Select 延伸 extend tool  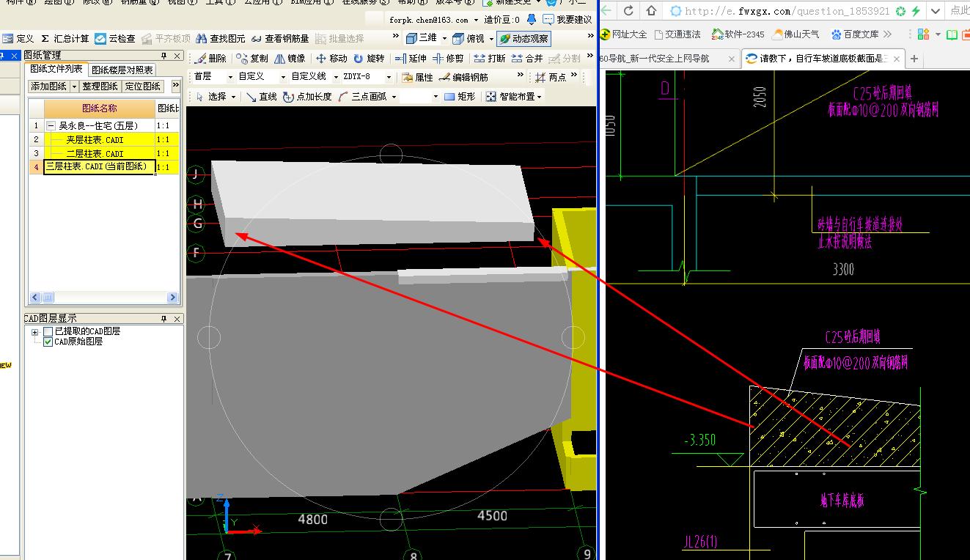(411, 59)
